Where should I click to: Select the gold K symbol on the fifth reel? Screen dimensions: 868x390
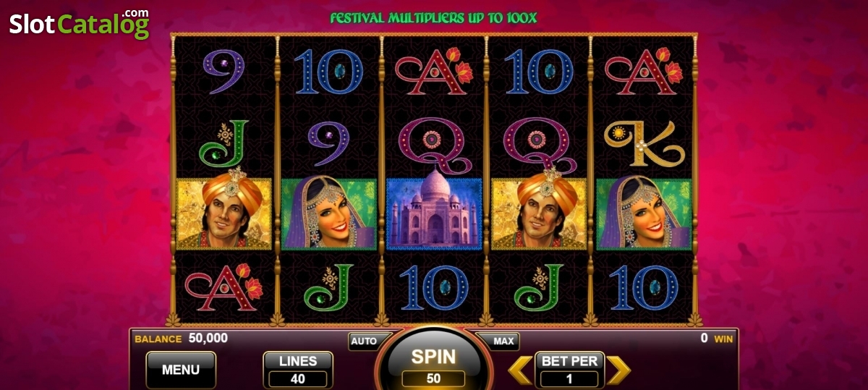[643, 143]
